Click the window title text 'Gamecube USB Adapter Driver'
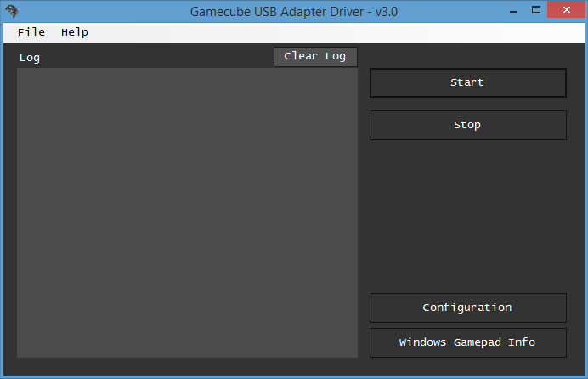Image resolution: width=588 pixels, height=379 pixels. click(277, 12)
